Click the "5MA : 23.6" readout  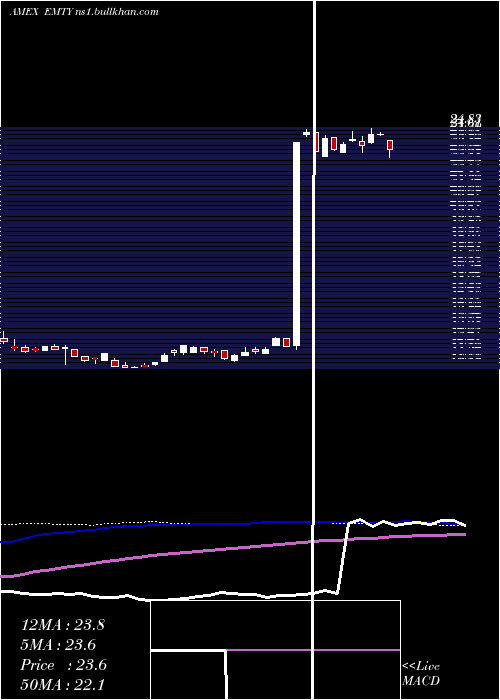pyautogui.click(x=58, y=645)
